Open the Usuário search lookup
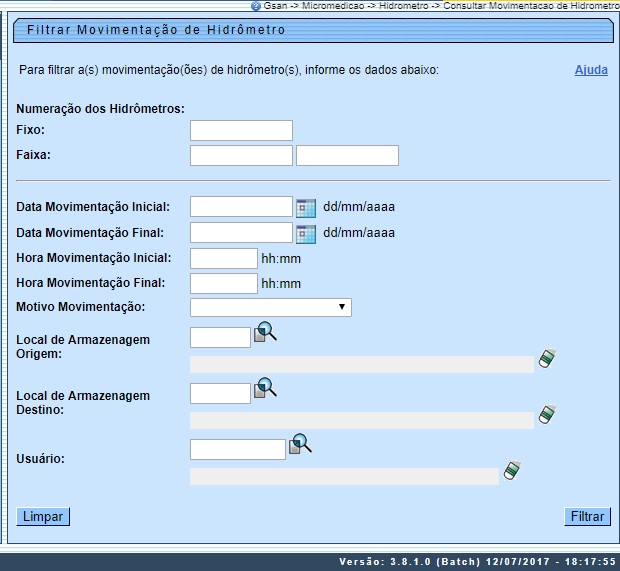 tap(300, 445)
